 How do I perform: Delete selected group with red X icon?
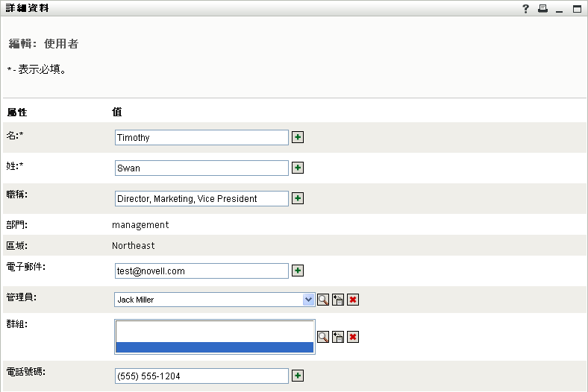(x=353, y=337)
